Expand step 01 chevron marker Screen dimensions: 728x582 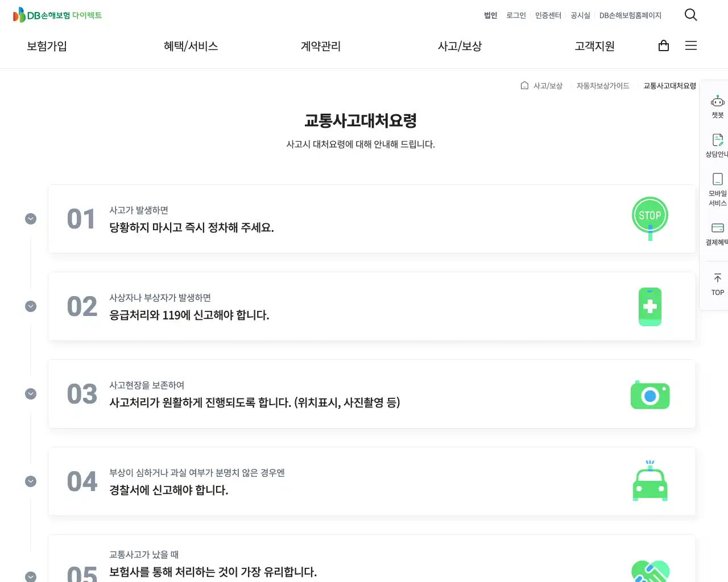pos(31,219)
